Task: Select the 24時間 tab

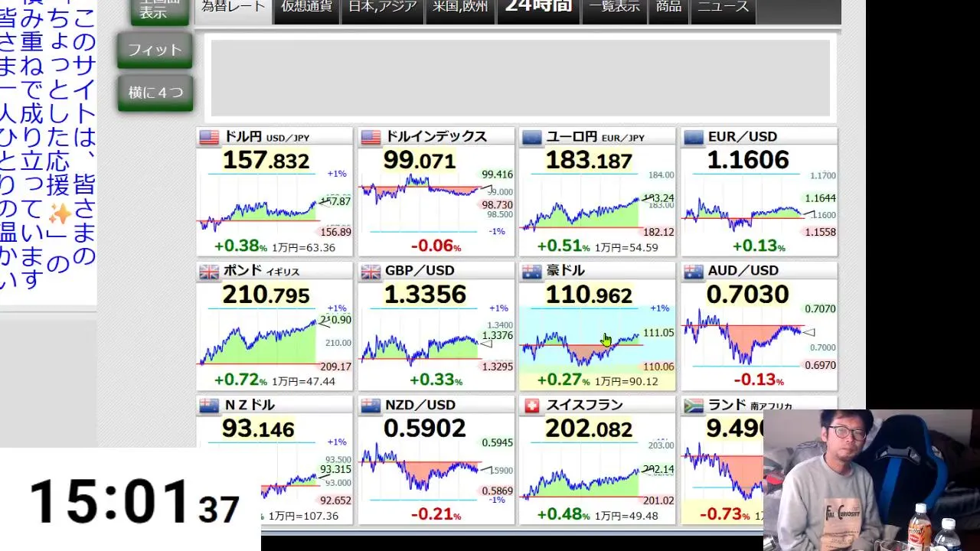Action: [538, 9]
